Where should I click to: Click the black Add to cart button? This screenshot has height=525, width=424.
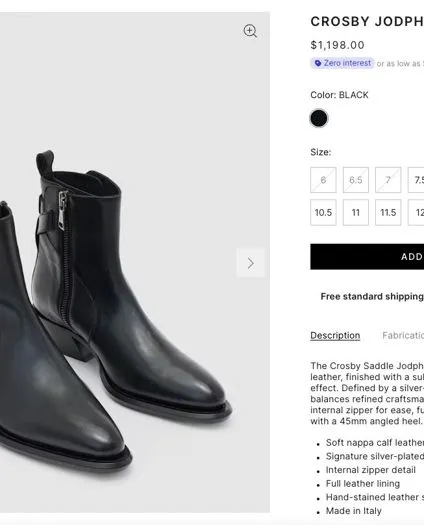[x=367, y=257]
